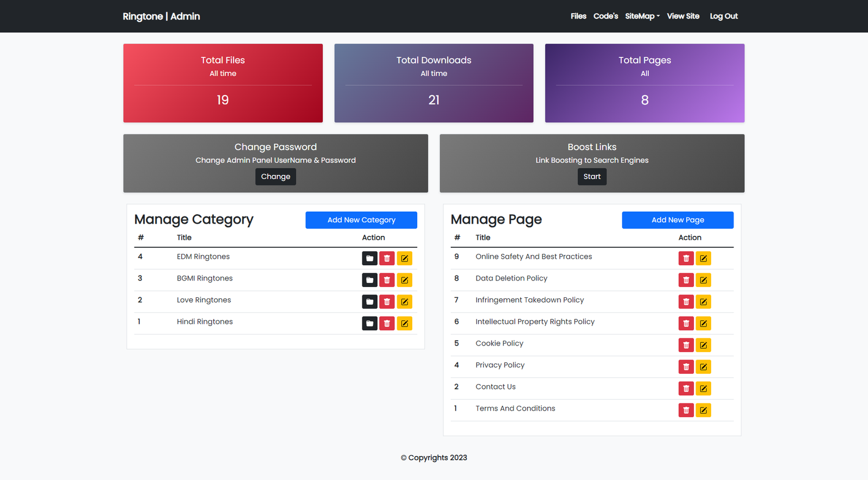Edit the Contact Us page
Image resolution: width=868 pixels, height=480 pixels.
coord(703,388)
